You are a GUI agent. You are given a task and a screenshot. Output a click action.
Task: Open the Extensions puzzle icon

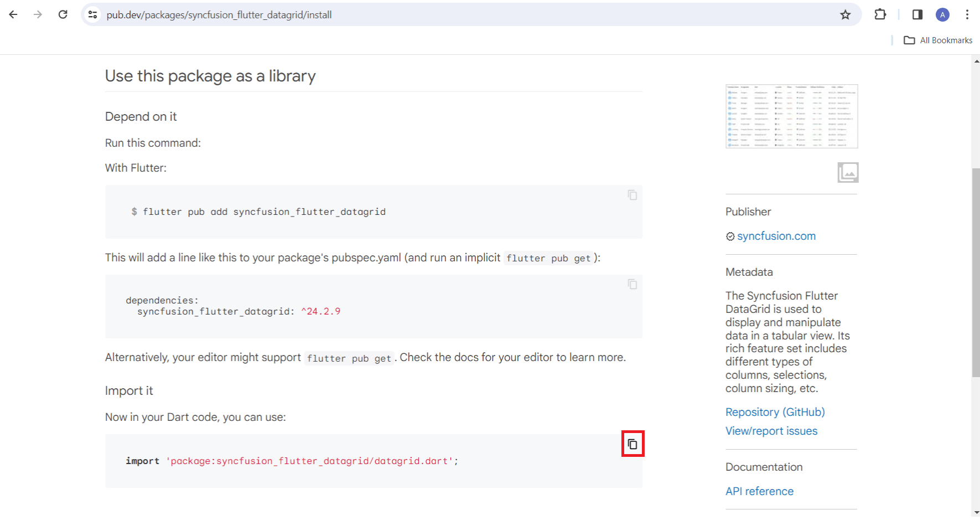tap(880, 15)
